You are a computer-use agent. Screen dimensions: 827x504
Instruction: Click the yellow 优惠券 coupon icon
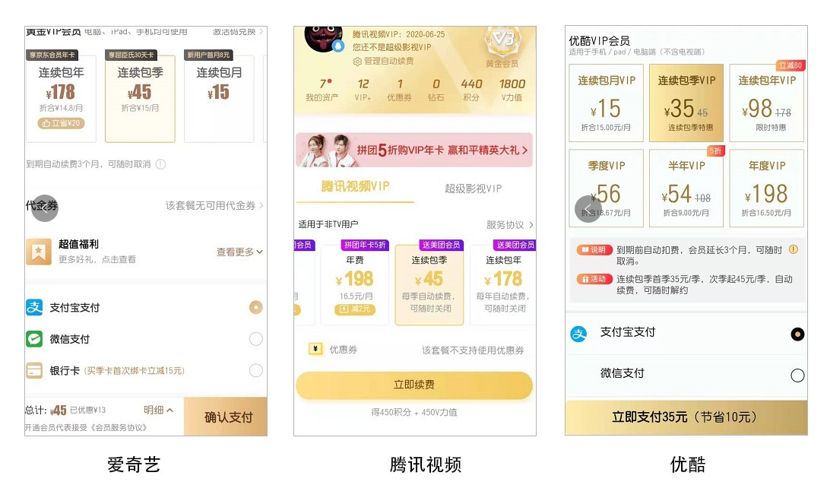(315, 349)
